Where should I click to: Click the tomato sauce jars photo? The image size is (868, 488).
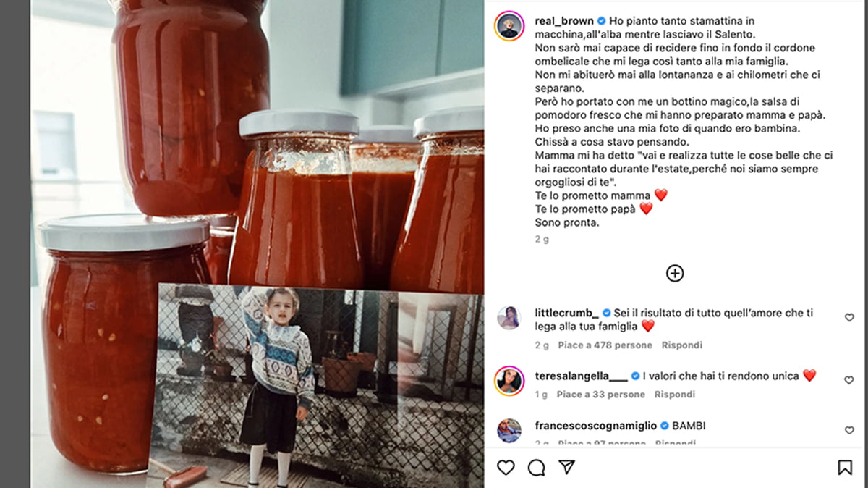258,244
